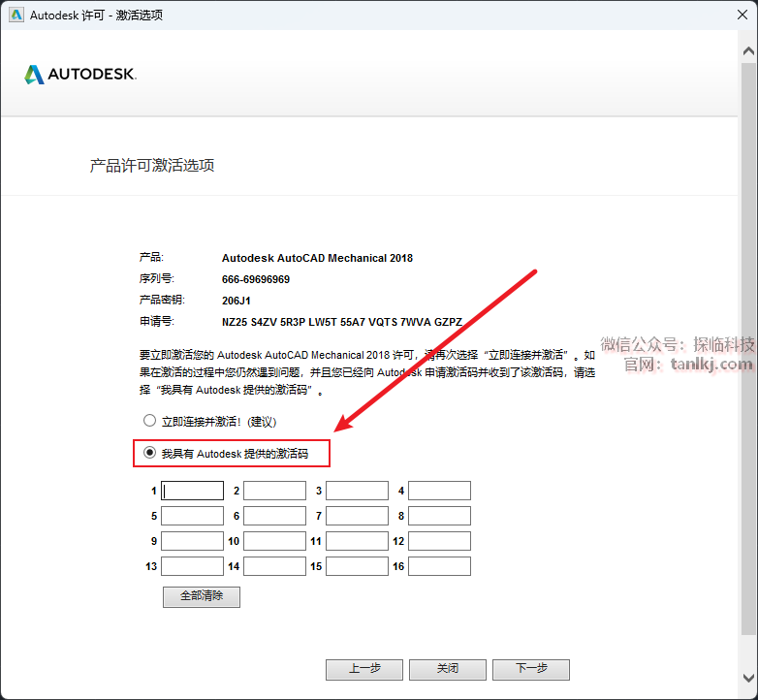Close the Autodesk license activation window
The image size is (758, 700).
(742, 15)
